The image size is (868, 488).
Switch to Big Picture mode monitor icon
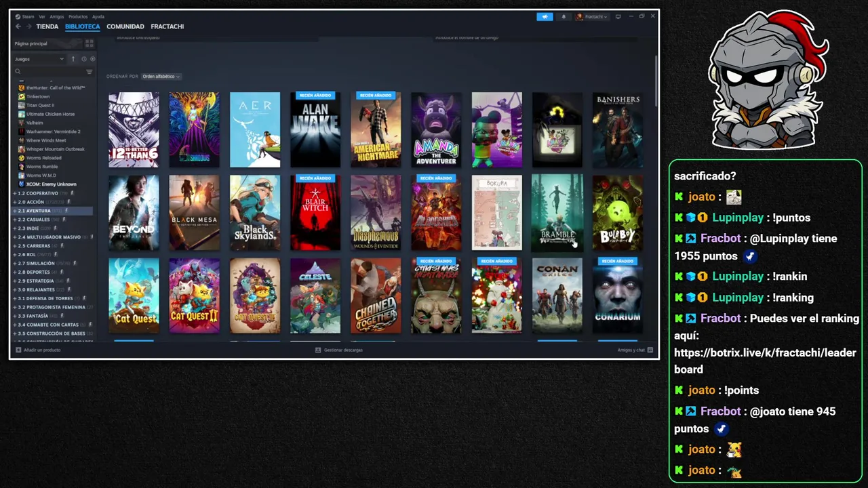coord(618,16)
